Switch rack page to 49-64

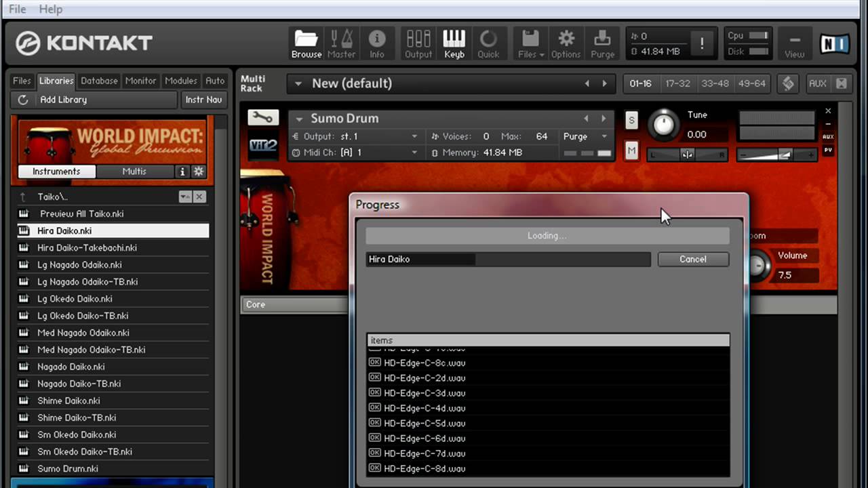click(x=751, y=83)
